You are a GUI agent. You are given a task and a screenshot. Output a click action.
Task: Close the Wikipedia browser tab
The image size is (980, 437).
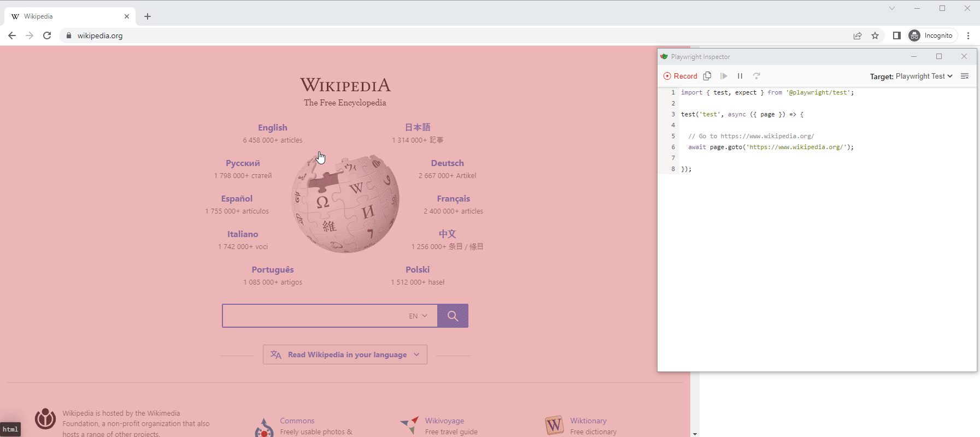127,16
